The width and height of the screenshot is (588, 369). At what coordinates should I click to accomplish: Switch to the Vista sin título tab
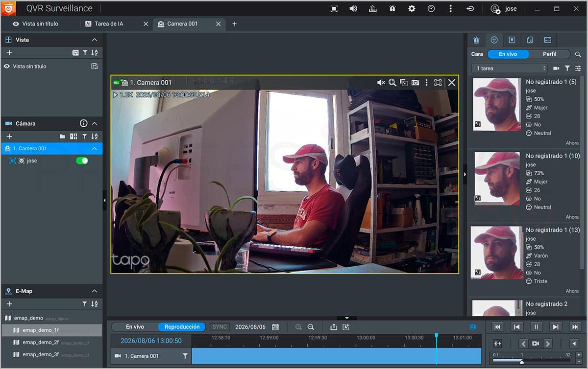tap(35, 23)
